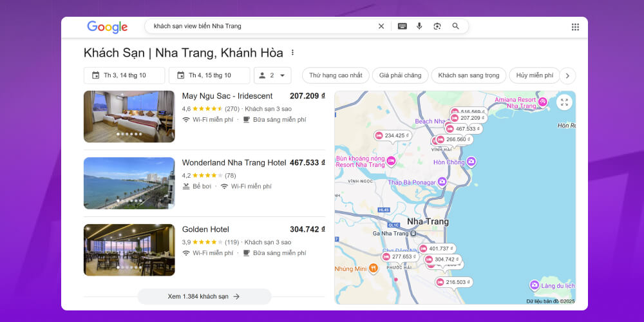Toggle 'Khách sạn sang trọng' filter
The image size is (644, 322).
[x=469, y=75]
